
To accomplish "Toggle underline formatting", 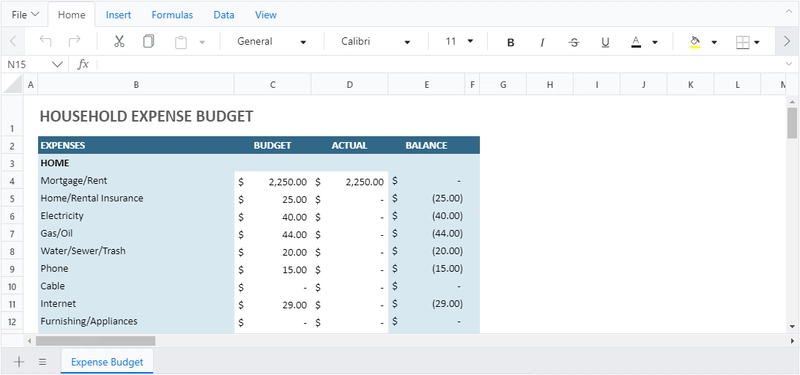I will (x=605, y=42).
